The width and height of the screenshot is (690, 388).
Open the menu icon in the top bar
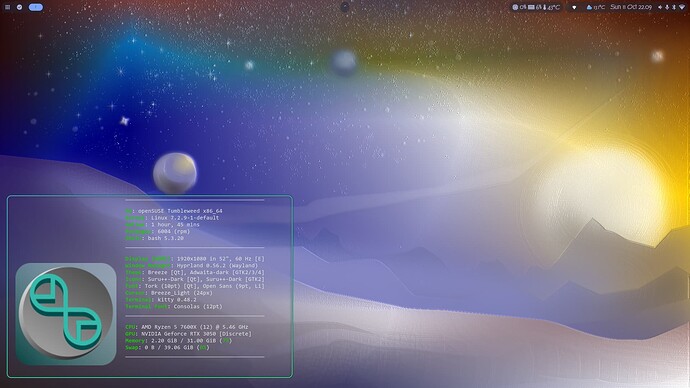tap(7, 7)
